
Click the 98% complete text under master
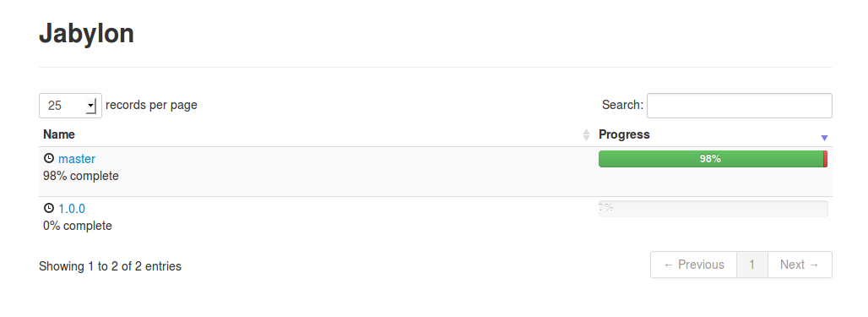coord(81,176)
